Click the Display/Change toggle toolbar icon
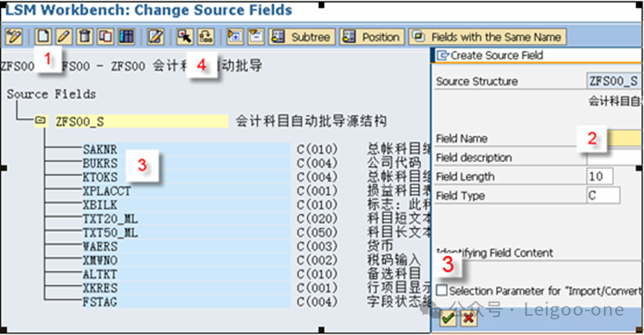Screen dimensions: 644x335 pos(13,36)
